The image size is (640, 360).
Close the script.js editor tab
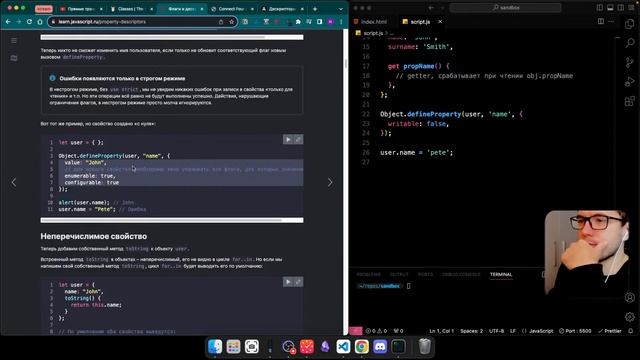pos(440,22)
